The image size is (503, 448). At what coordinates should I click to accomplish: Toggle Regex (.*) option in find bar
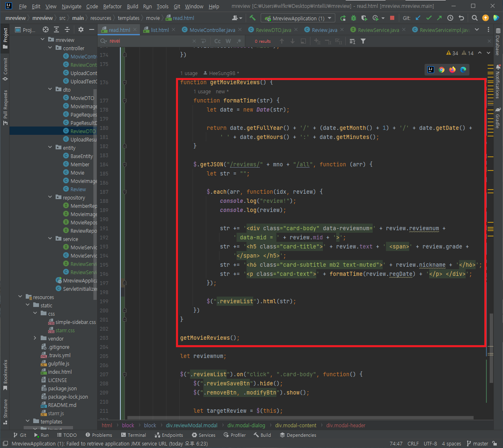tap(239, 41)
